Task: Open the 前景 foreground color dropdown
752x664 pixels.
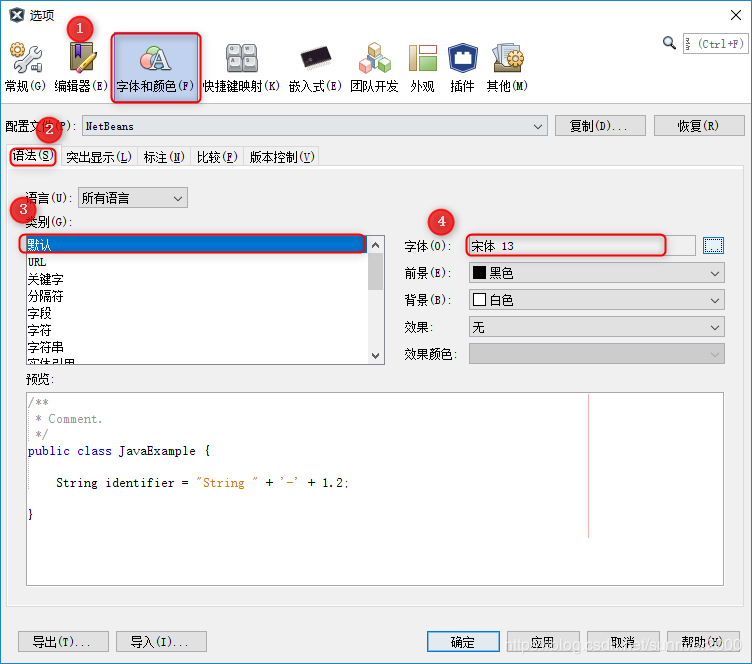Action: coord(597,273)
